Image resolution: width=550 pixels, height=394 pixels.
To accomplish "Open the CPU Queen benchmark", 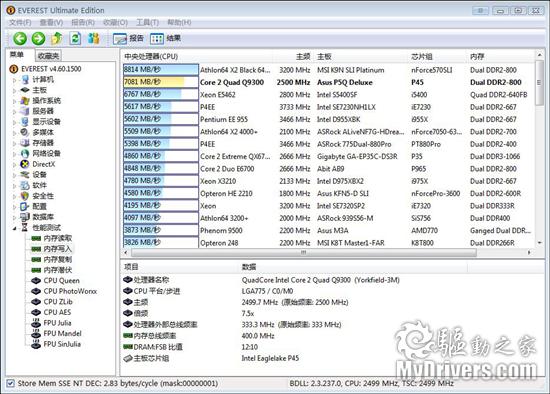I will point(55,280).
